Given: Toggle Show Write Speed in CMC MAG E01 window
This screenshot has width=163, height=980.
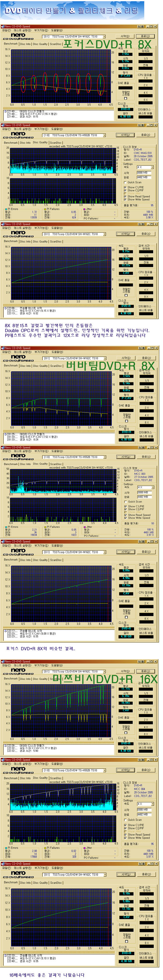Looking at the screenshot, I should click(125, 199).
